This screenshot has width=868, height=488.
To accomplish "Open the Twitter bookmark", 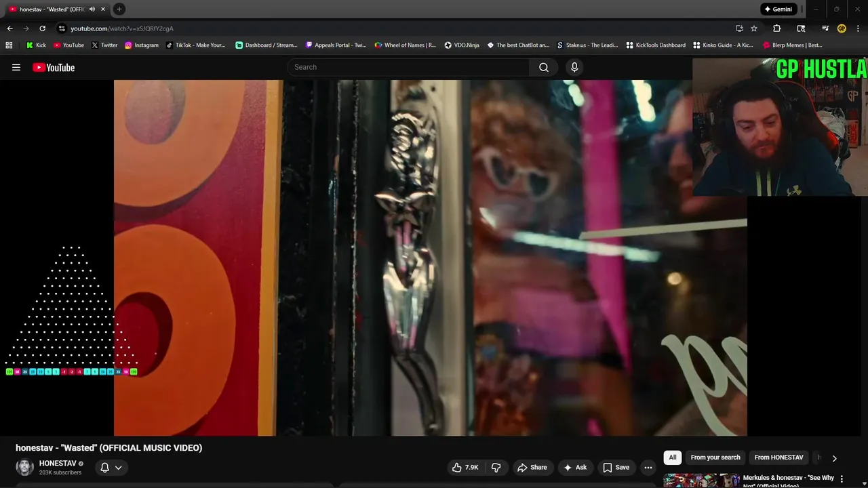I will (x=104, y=45).
